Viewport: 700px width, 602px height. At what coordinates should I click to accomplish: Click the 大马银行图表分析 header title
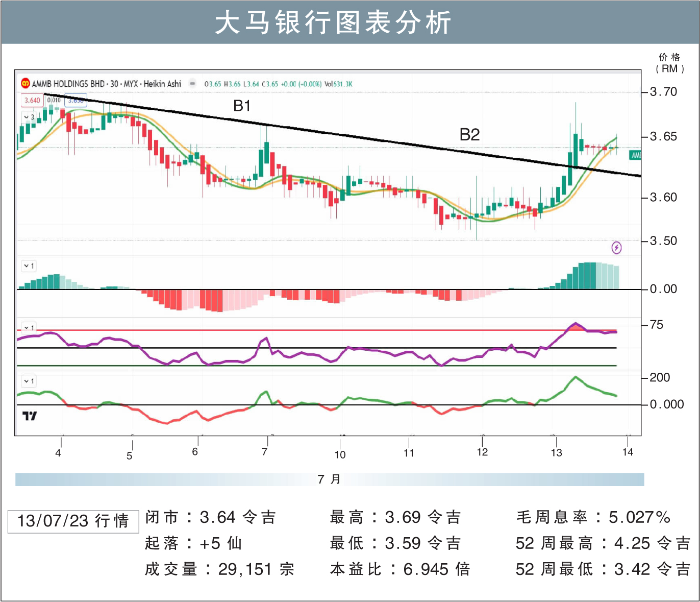pos(333,22)
